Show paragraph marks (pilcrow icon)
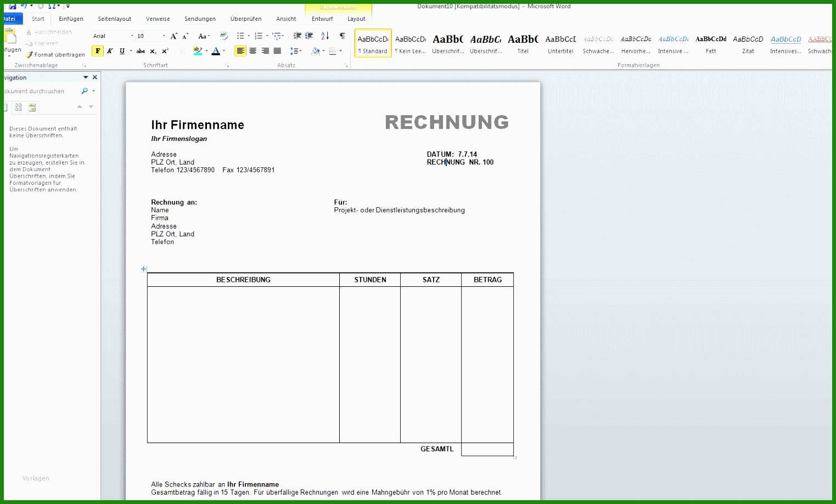This screenshot has width=836, height=504. (x=342, y=36)
